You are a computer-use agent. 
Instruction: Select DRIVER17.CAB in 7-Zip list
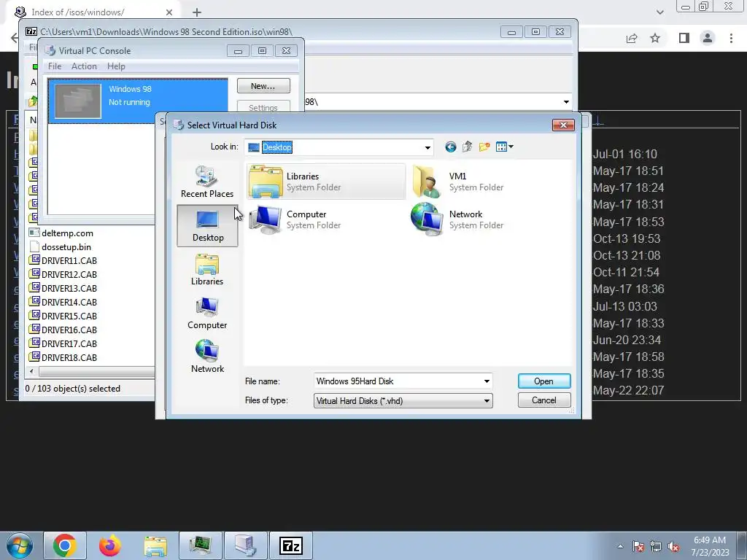pos(69,343)
